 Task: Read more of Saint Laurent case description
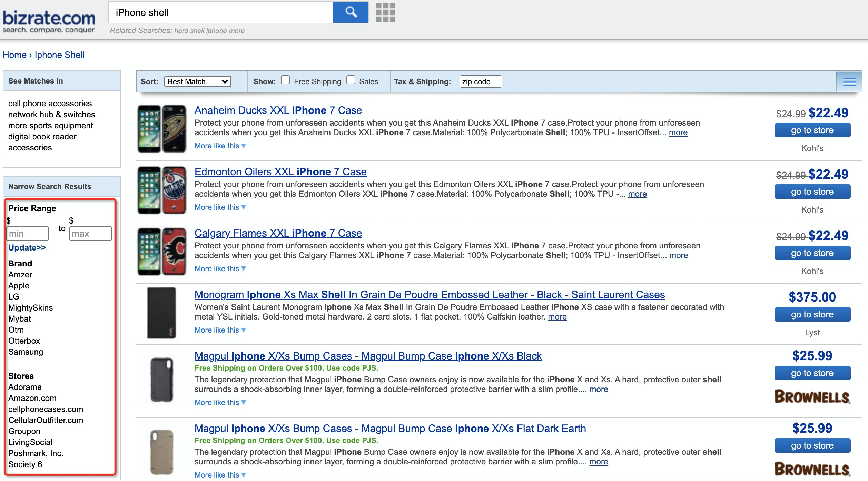pos(558,317)
